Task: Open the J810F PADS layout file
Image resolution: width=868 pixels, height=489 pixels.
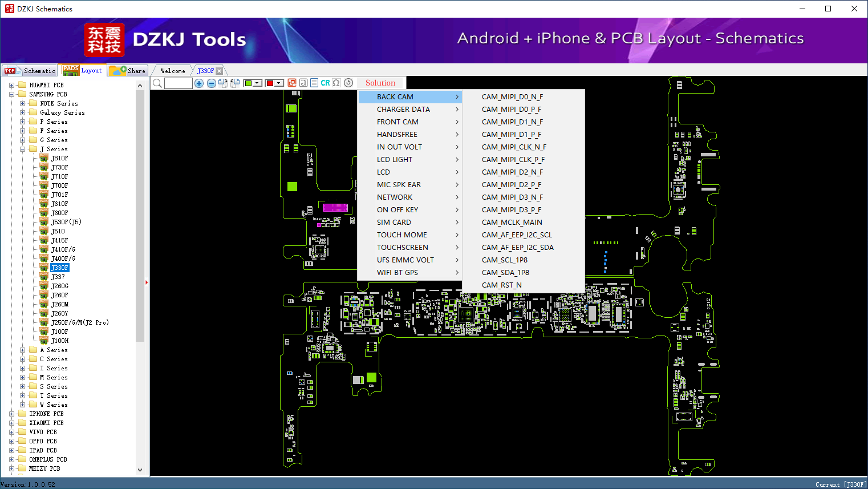Action: point(59,158)
